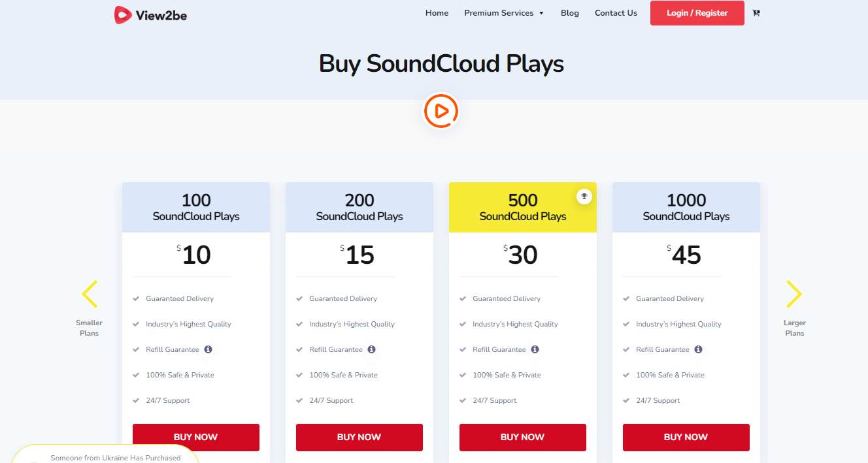Open the View2be logo home link
Screen dimensions: 868x463
pyautogui.click(x=150, y=15)
